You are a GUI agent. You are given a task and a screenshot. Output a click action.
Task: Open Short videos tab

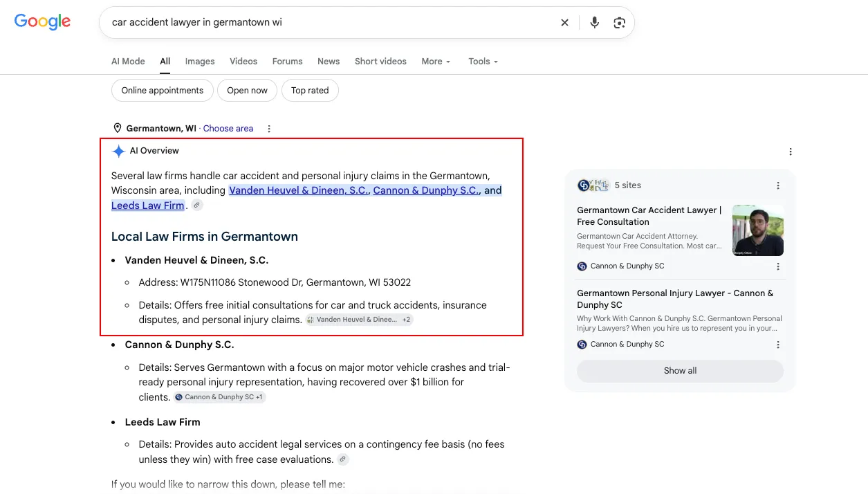coord(380,61)
